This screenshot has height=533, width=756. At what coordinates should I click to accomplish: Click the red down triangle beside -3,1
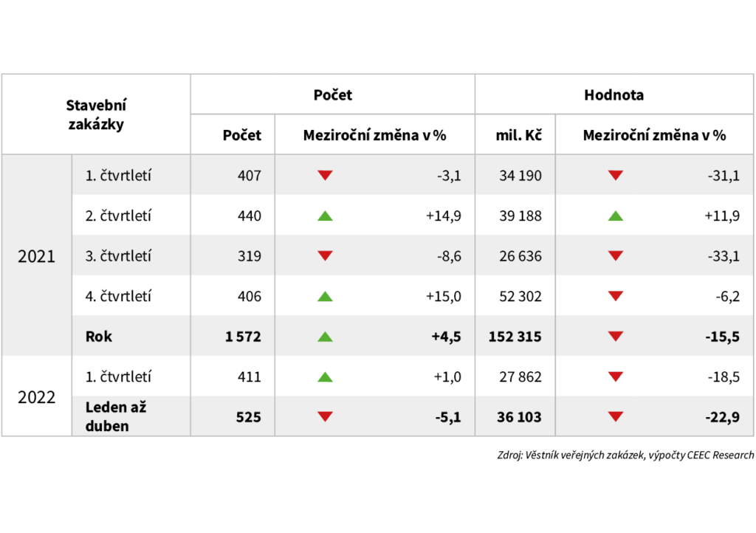325,176
